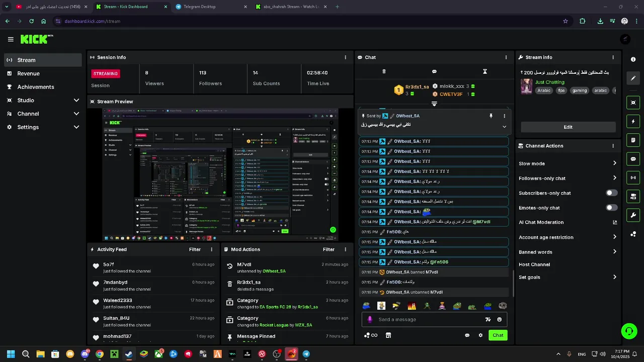Unpin the pinned chat message
The height and width of the screenshot is (362, 644).
tap(491, 116)
